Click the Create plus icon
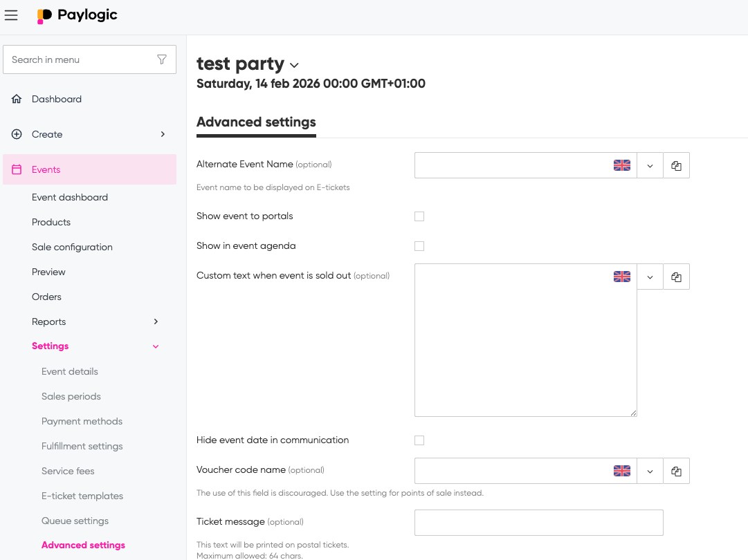The width and height of the screenshot is (748, 560). point(17,134)
